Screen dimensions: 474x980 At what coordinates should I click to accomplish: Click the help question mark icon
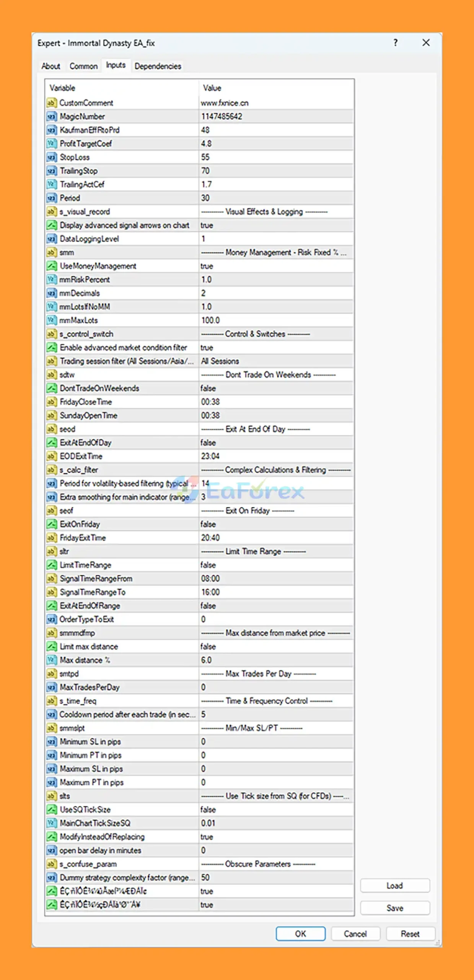(x=396, y=43)
